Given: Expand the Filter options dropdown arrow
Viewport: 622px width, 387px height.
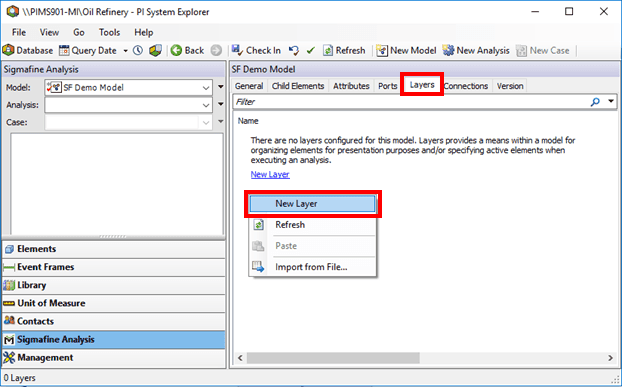Looking at the screenshot, I should pyautogui.click(x=611, y=102).
